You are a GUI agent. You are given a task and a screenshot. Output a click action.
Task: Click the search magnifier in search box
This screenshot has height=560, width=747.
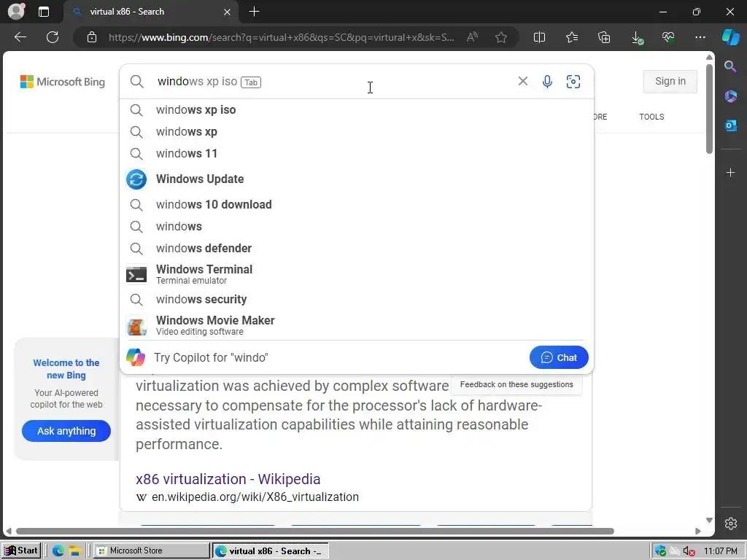click(136, 82)
